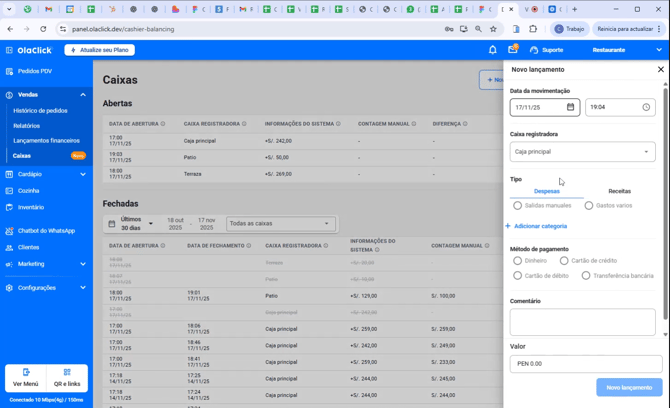Open Relatórios menu item
This screenshot has width=670, height=408.
(x=26, y=126)
